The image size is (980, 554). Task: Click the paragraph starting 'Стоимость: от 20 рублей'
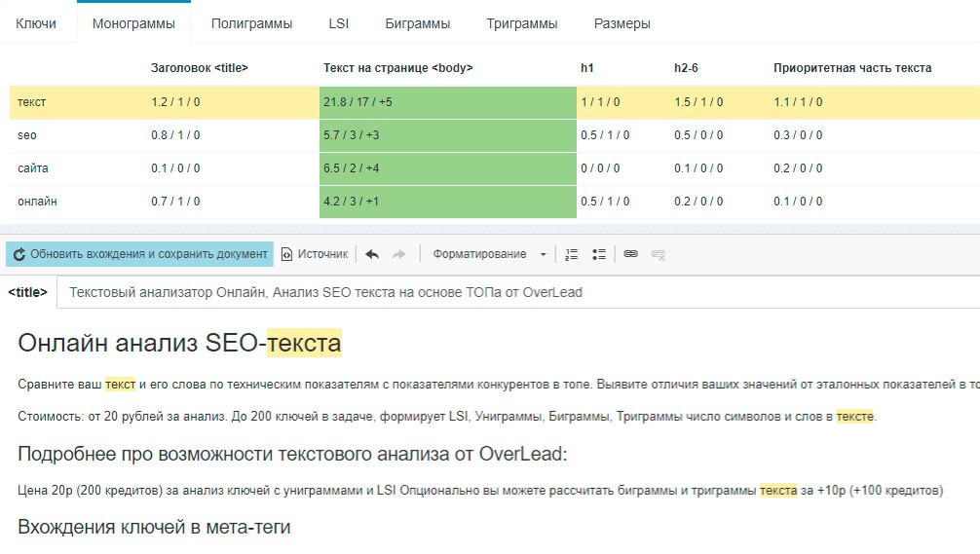(x=447, y=417)
